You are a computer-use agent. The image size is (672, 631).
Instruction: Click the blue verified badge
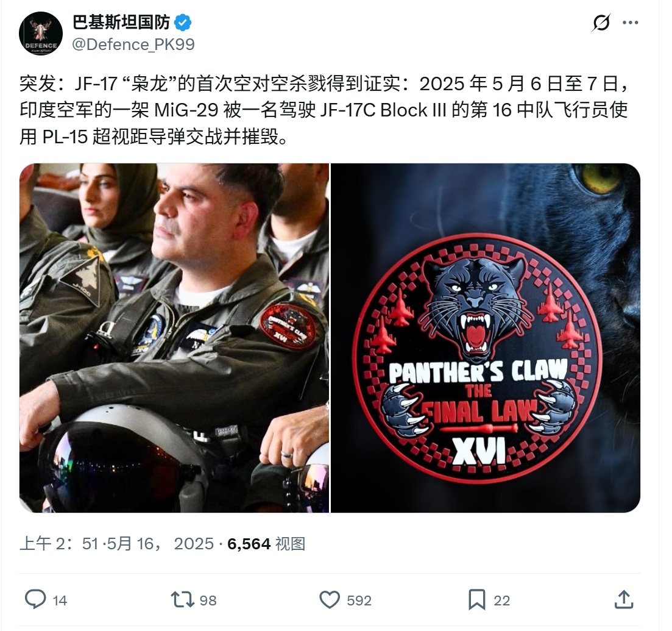click(183, 23)
